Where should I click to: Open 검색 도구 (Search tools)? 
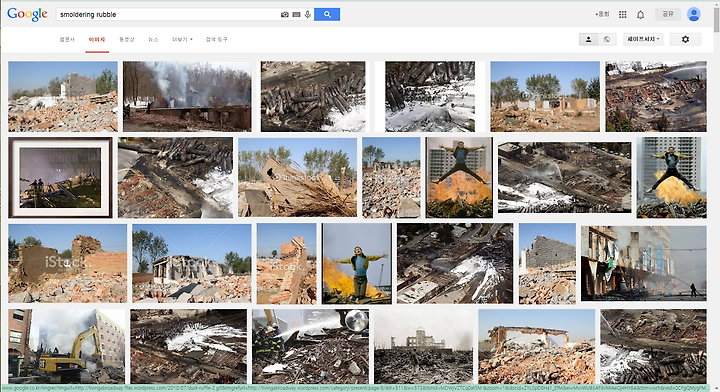pyautogui.click(x=216, y=39)
